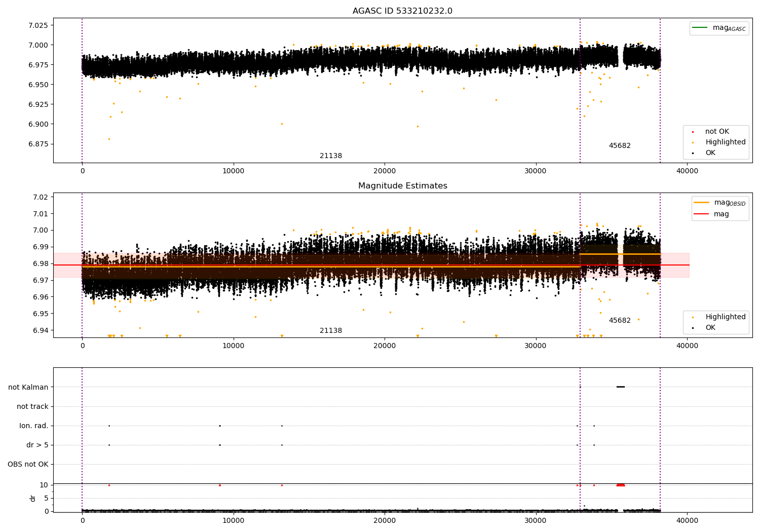Click the 'mag OBSID' legend label
This screenshot has height=532, width=760.
coord(730,203)
